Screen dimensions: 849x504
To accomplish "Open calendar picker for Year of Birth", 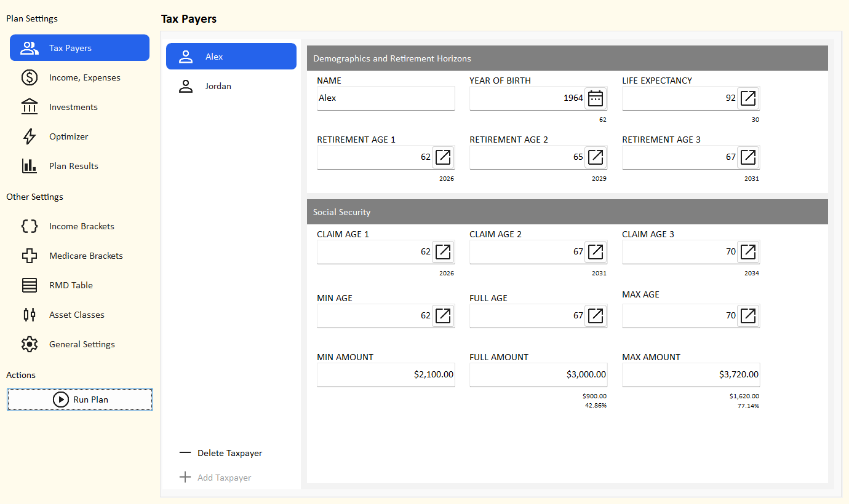I will [x=596, y=98].
